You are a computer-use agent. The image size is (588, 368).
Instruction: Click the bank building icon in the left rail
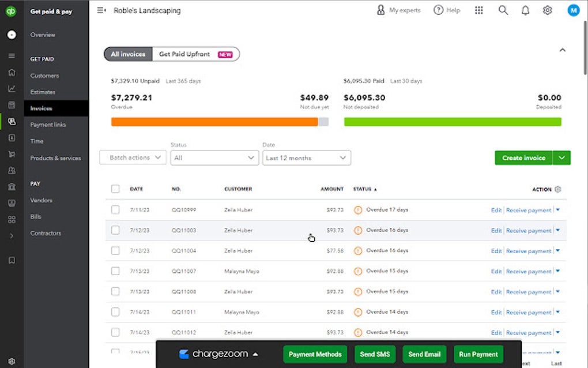12,186
